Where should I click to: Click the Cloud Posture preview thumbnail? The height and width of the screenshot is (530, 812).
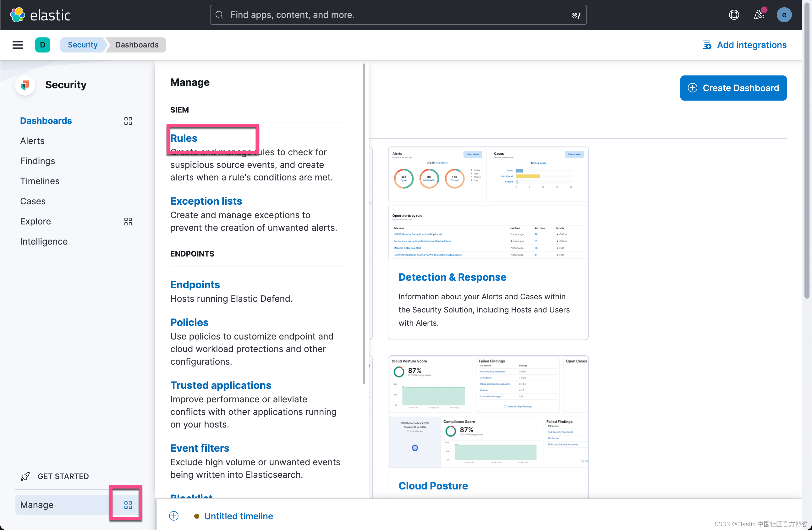click(x=488, y=412)
